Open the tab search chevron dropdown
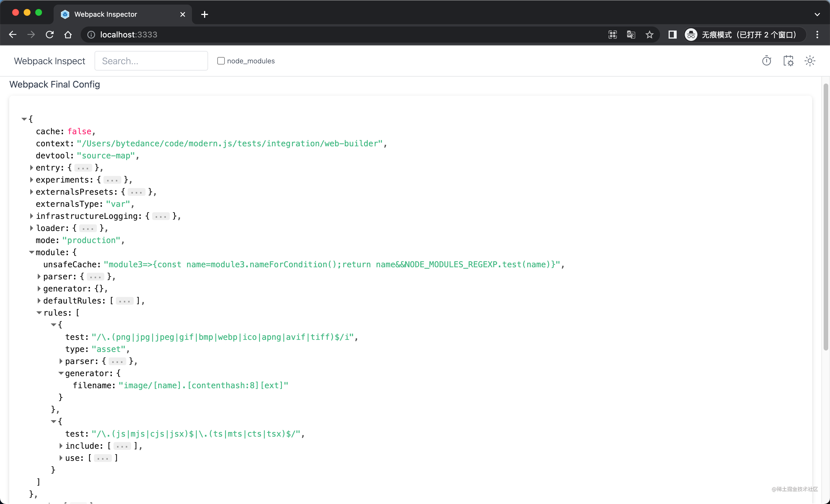Screen dimensions: 830x504 pyautogui.click(x=817, y=14)
